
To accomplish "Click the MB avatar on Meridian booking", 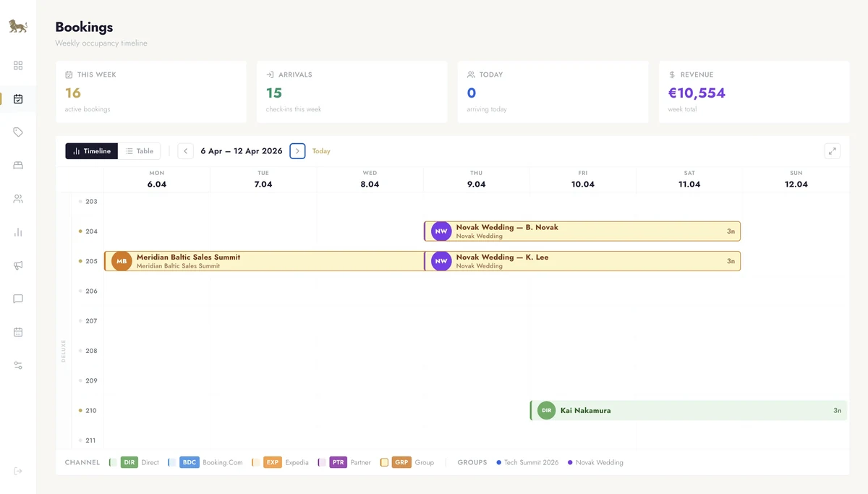I will pyautogui.click(x=122, y=261).
